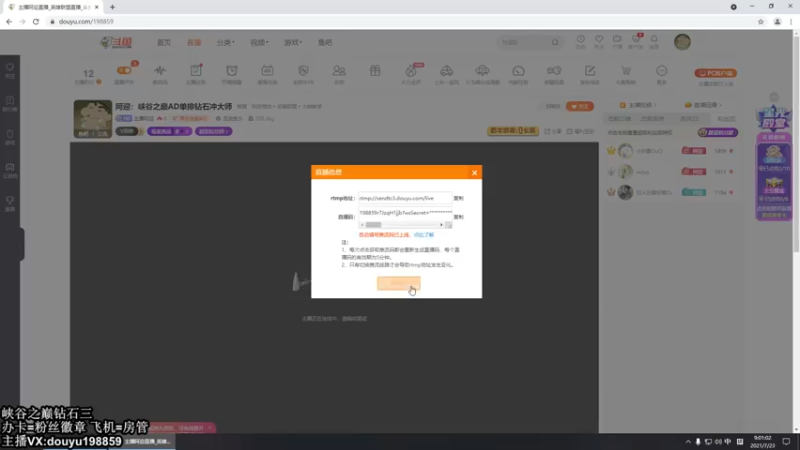
Task: Open rank-one user with 1809 score
Action: coord(670,151)
